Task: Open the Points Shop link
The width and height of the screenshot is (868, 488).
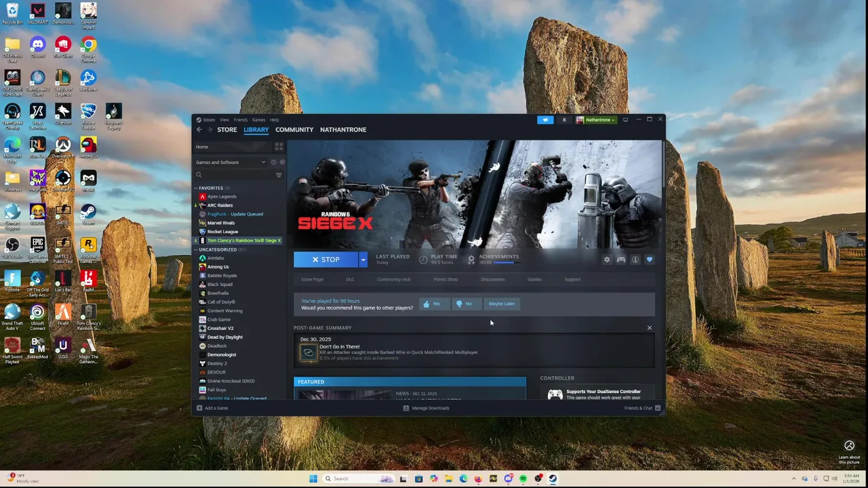Action: tap(446, 279)
